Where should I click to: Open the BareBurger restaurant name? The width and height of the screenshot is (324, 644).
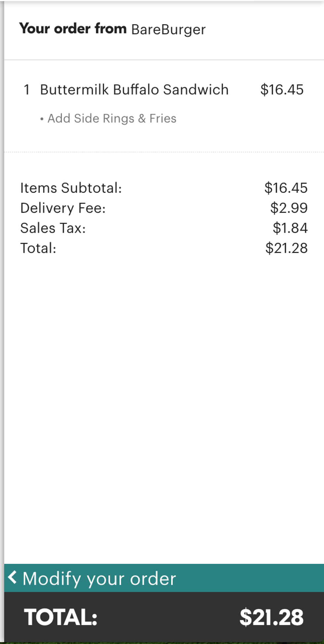point(168,29)
